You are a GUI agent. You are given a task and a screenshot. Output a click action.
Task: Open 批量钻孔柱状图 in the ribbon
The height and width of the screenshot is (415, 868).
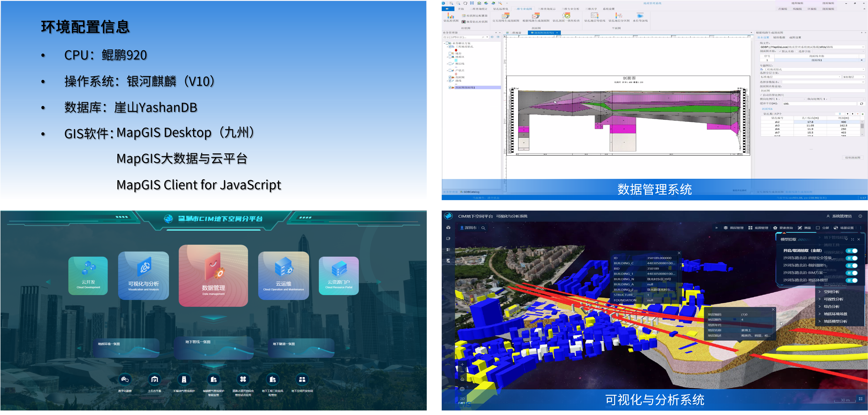[474, 22]
